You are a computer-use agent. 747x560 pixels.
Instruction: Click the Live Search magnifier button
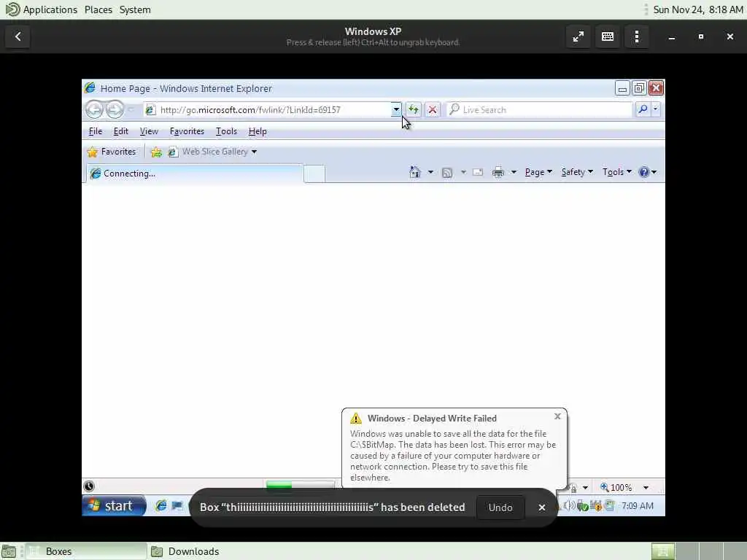pyautogui.click(x=642, y=109)
